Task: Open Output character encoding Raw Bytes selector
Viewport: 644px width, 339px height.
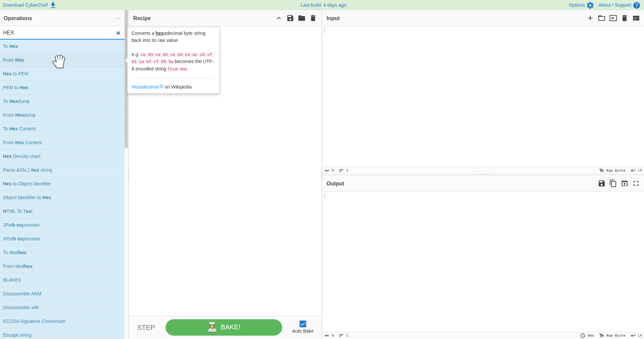Action: (x=612, y=336)
